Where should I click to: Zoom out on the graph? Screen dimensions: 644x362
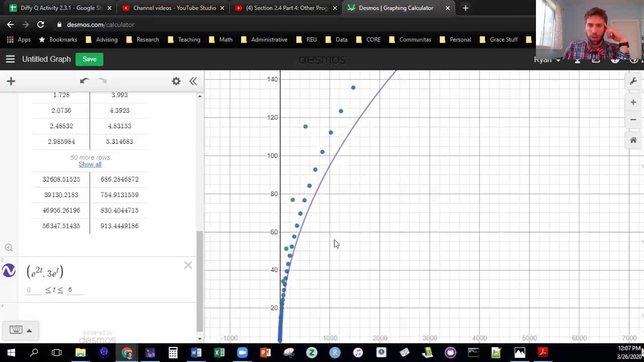(x=633, y=119)
